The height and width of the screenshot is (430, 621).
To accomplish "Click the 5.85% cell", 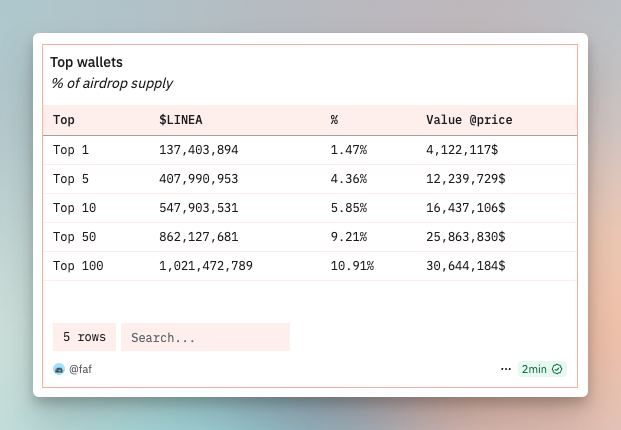I will (349, 208).
